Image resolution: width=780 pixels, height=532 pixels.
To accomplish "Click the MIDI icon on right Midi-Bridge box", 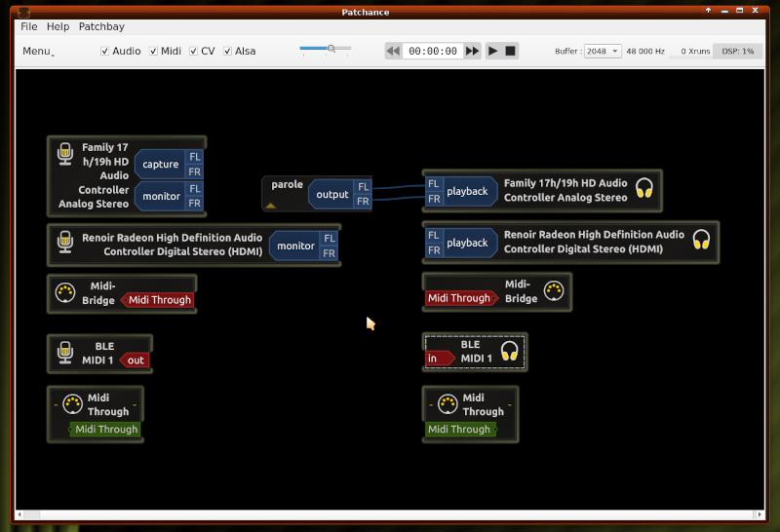I will tap(553, 290).
